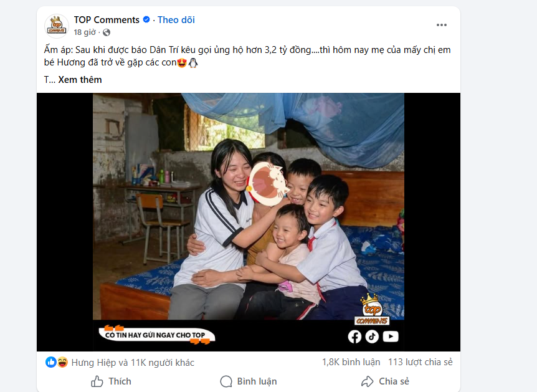
Task: Click the TOP Comments profile avatar
Action: tap(57, 26)
